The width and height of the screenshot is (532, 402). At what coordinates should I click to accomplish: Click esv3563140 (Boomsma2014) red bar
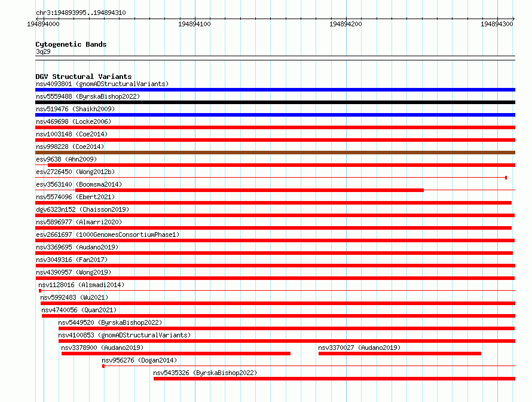coord(249,190)
